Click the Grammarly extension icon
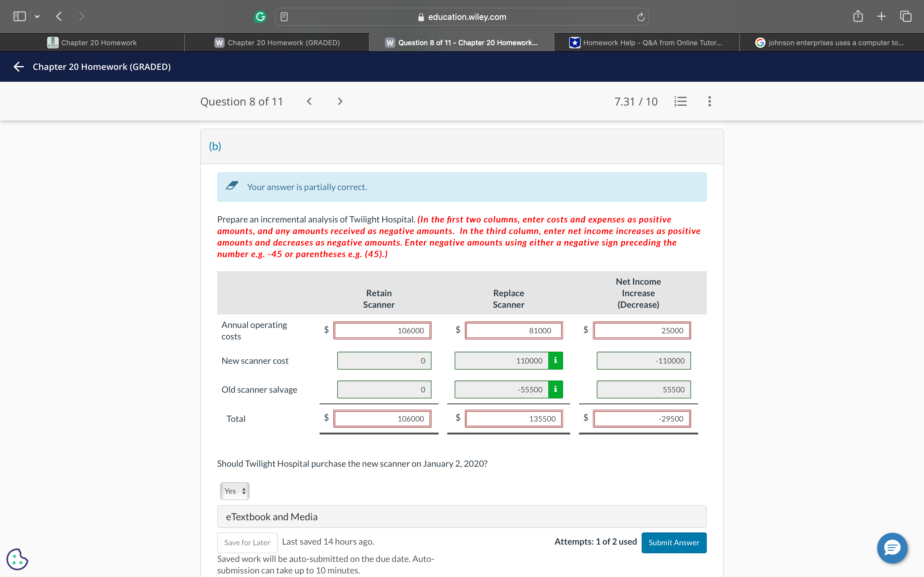Viewport: 924px width, 577px height. (x=260, y=17)
